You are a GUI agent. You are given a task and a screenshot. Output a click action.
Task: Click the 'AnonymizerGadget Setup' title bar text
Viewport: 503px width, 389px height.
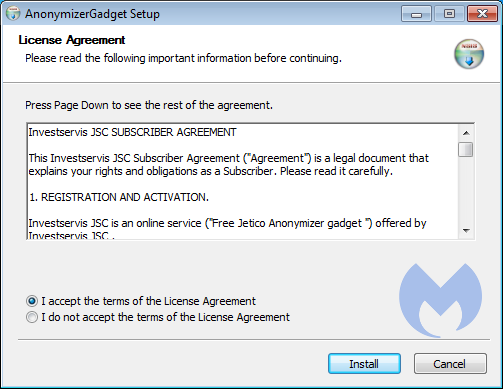point(92,14)
